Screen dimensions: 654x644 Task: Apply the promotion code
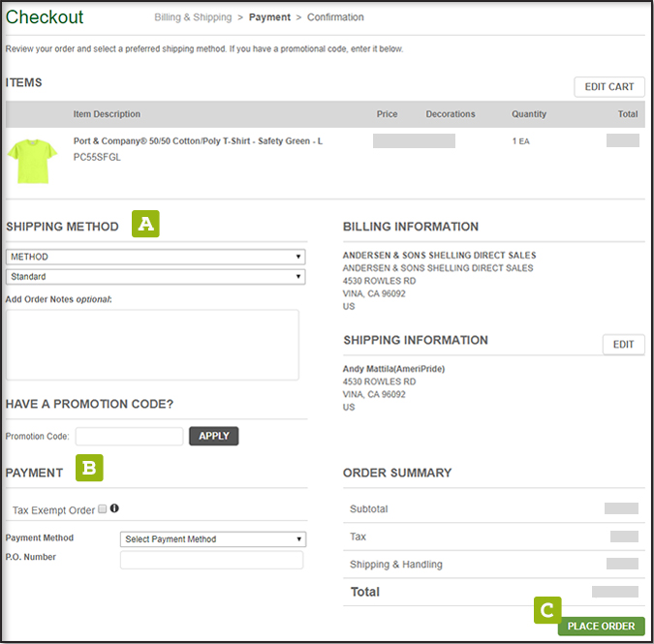[x=213, y=436]
